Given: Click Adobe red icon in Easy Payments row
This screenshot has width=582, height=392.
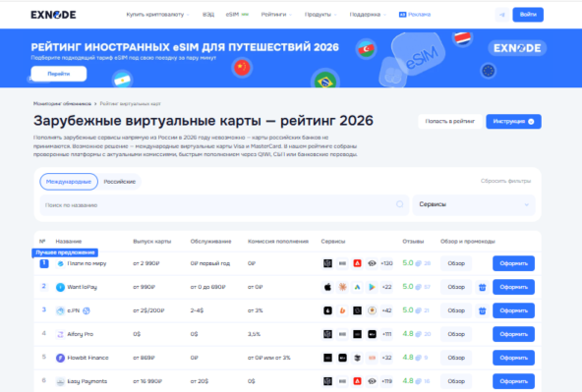Looking at the screenshot, I should [357, 381].
